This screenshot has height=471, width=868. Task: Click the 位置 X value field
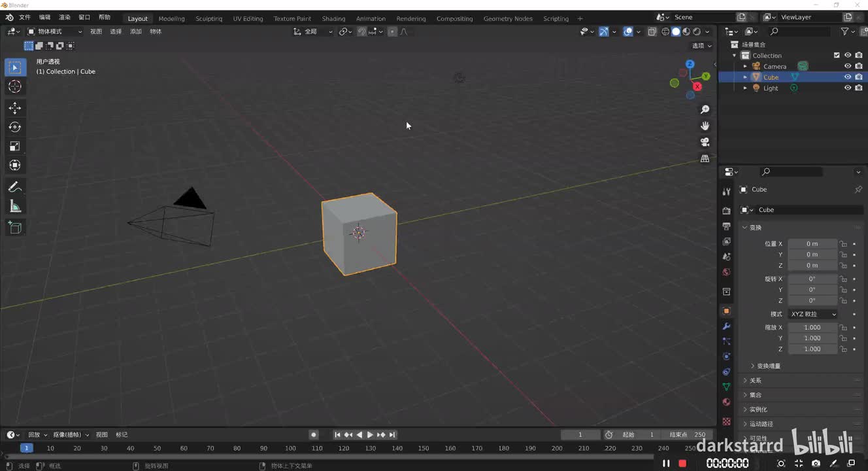click(x=812, y=244)
